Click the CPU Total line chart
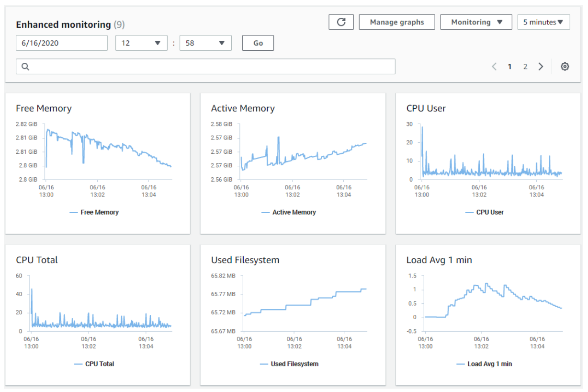Image resolution: width=588 pixels, height=392 pixels. point(101,303)
